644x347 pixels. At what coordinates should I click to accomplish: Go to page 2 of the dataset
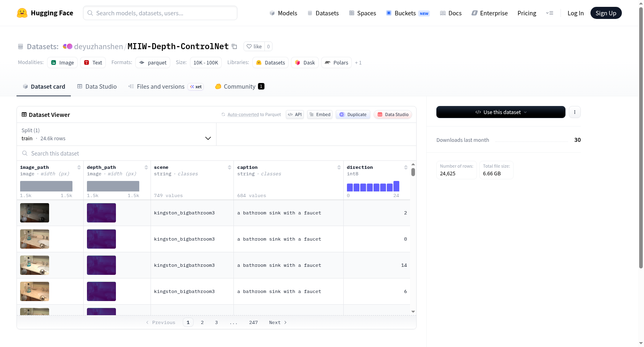click(x=202, y=322)
